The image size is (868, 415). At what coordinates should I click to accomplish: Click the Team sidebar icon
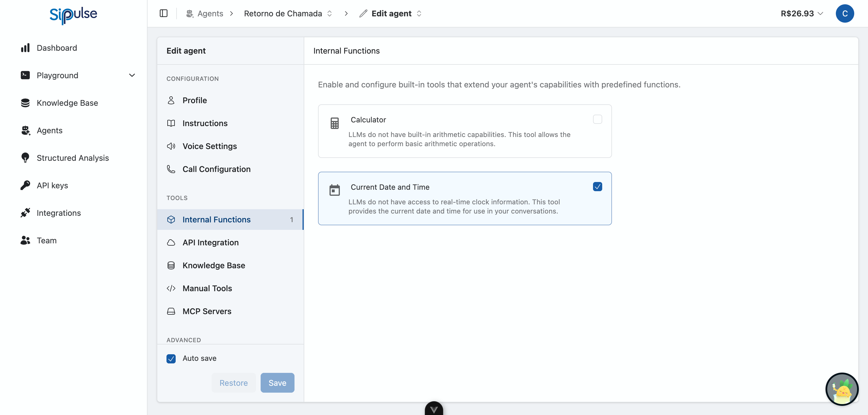(x=25, y=240)
